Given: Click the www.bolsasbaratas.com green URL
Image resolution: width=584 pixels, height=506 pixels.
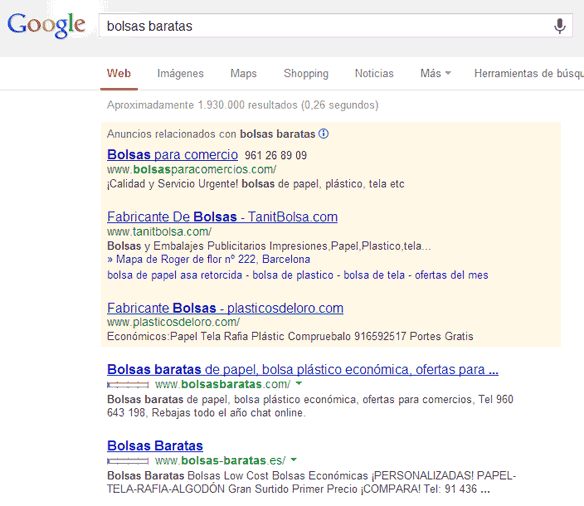Looking at the screenshot, I should [223, 384].
